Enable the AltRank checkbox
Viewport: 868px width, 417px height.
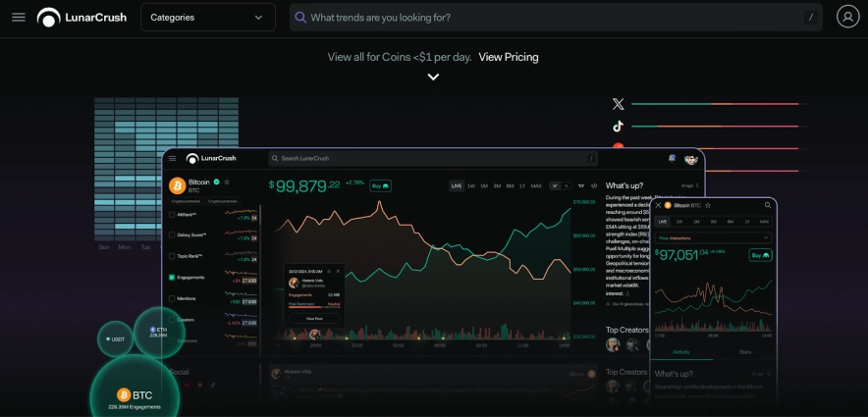pyautogui.click(x=173, y=214)
